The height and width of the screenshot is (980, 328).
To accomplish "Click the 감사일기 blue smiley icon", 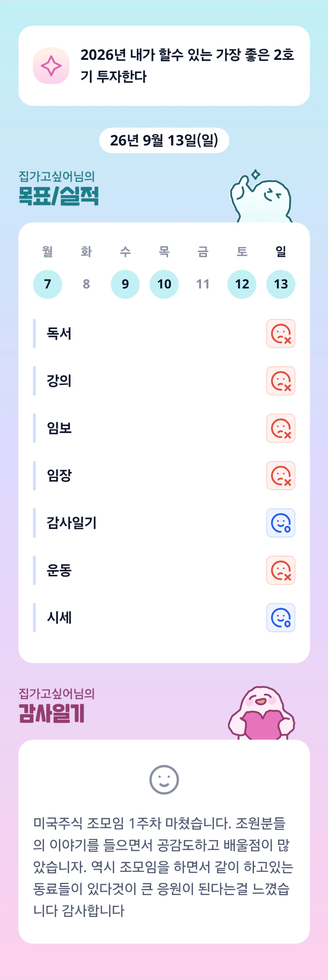I will (280, 523).
